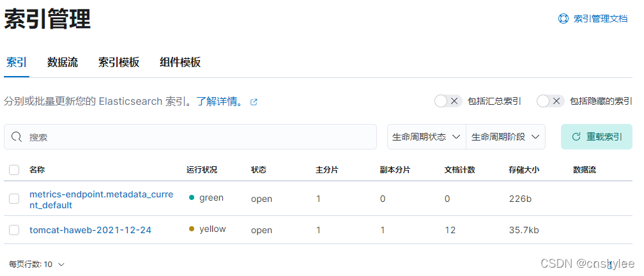The width and height of the screenshot is (644, 276).
Task: Check the tomcat-haweb-2021-12-24 row checkbox
Action: click(14, 230)
